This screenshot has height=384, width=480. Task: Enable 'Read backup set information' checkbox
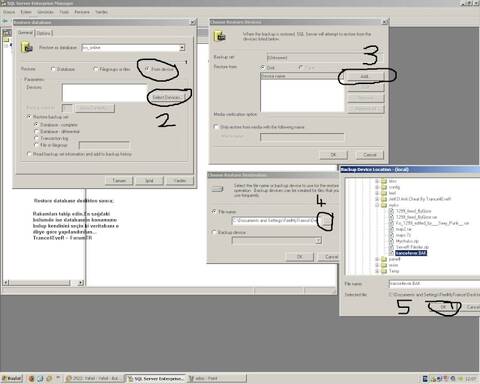click(29, 154)
